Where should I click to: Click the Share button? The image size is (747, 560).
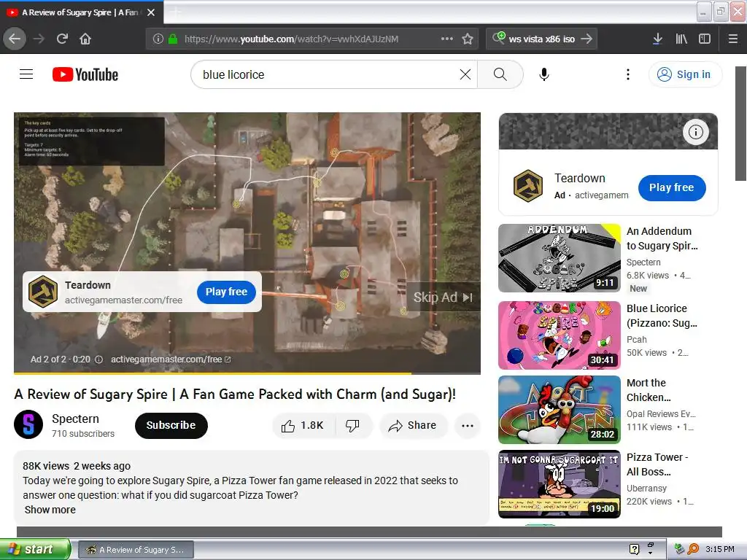(413, 425)
